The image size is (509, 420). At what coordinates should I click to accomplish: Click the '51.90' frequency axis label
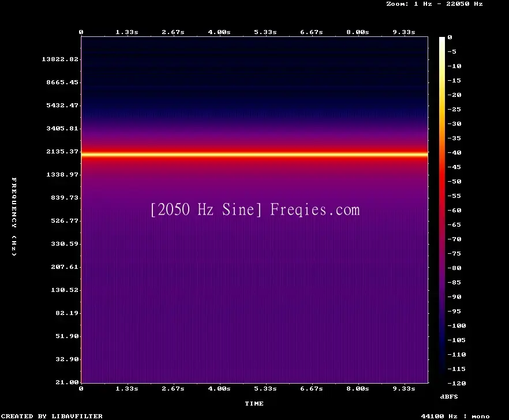pos(67,336)
